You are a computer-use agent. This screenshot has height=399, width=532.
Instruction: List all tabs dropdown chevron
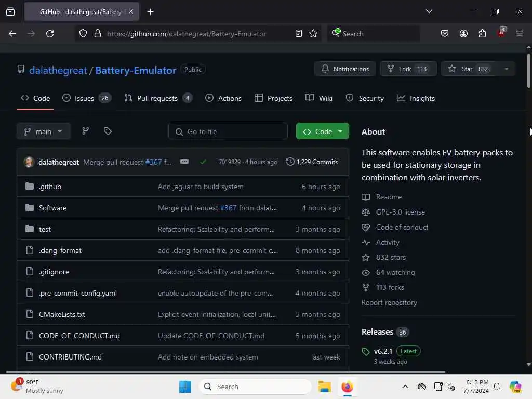[x=429, y=11]
